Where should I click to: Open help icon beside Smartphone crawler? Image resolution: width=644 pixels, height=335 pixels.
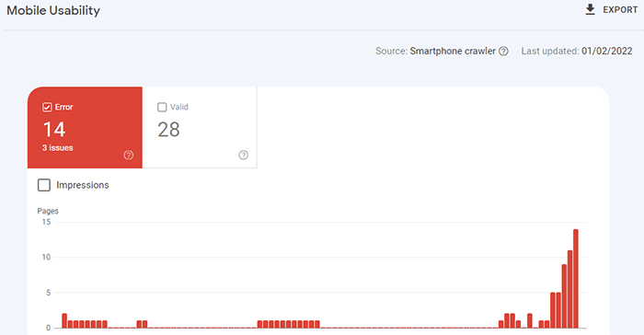(x=503, y=51)
